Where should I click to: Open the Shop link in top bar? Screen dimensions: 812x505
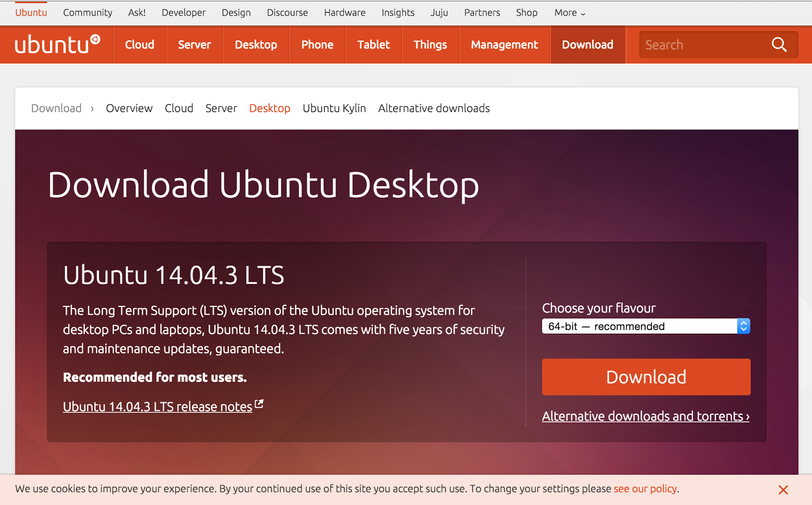[x=527, y=13]
